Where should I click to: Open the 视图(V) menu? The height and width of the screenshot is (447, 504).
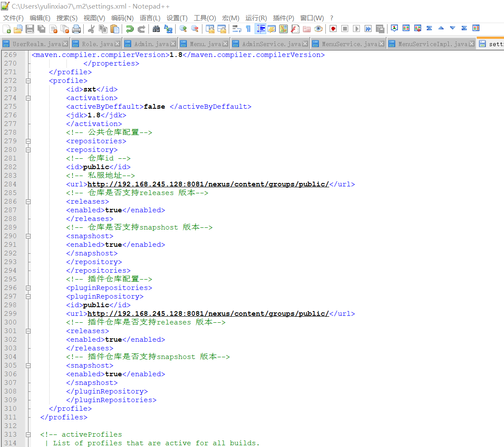pyautogui.click(x=94, y=18)
